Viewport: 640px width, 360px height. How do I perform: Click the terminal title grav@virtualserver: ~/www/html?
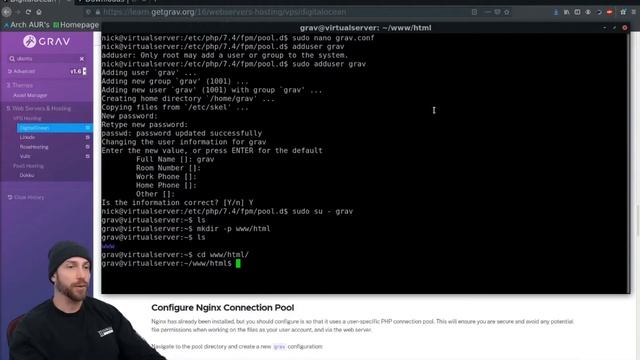365,28
